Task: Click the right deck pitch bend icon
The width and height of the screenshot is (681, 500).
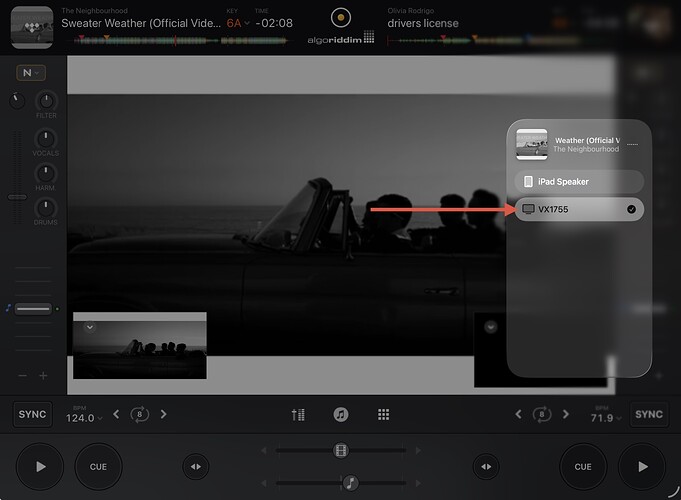Action: click(486, 466)
